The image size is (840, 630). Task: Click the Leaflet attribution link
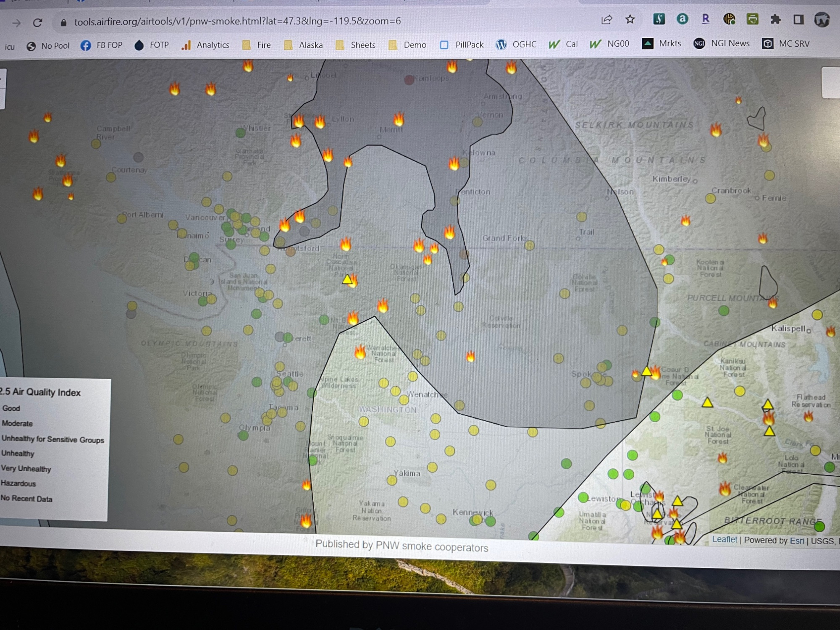[x=724, y=539]
